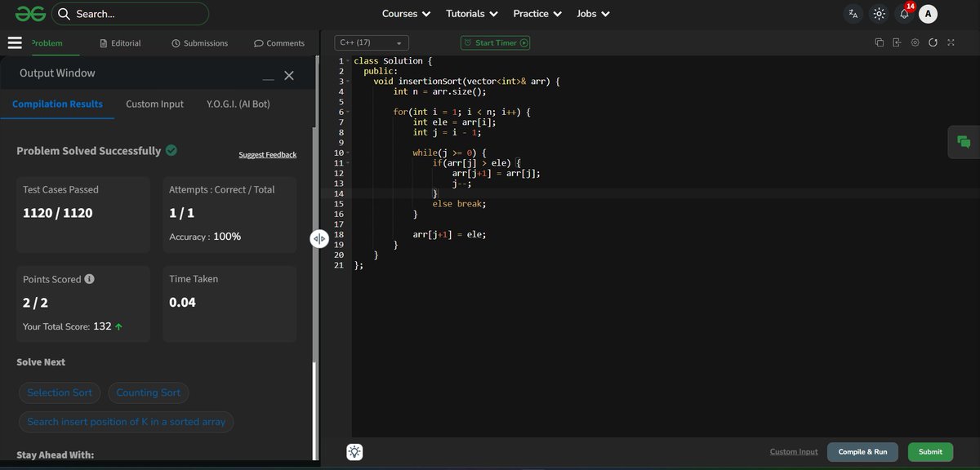Open the notifications bell
Image resolution: width=980 pixels, height=470 pixels.
tap(905, 13)
